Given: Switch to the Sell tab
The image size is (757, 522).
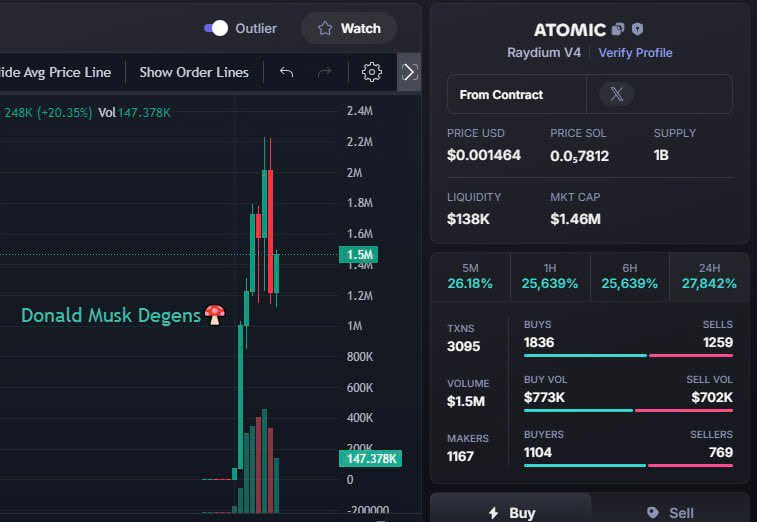Looking at the screenshot, I should tap(670, 508).
